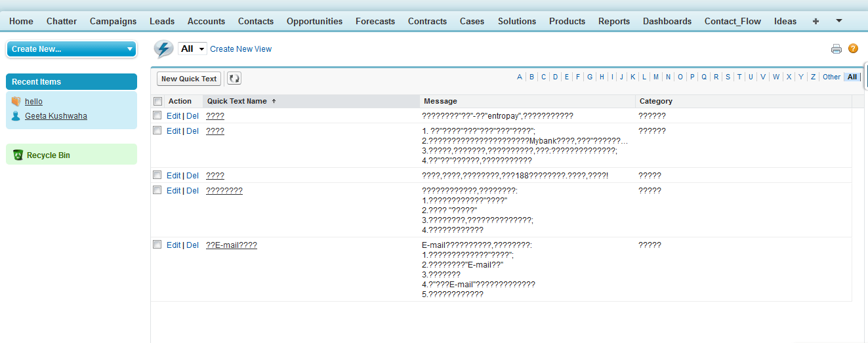The height and width of the screenshot is (343, 868).
Task: Filter list by letter M
Action: [656, 77]
